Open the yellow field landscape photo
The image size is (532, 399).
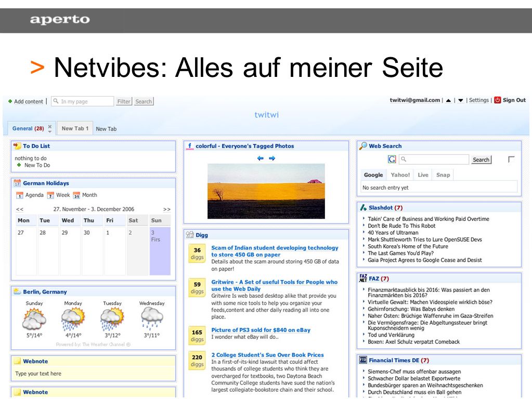[x=266, y=191]
